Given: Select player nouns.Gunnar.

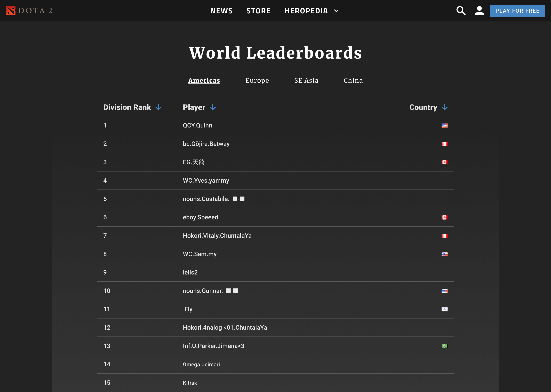Looking at the screenshot, I should click(x=210, y=291).
